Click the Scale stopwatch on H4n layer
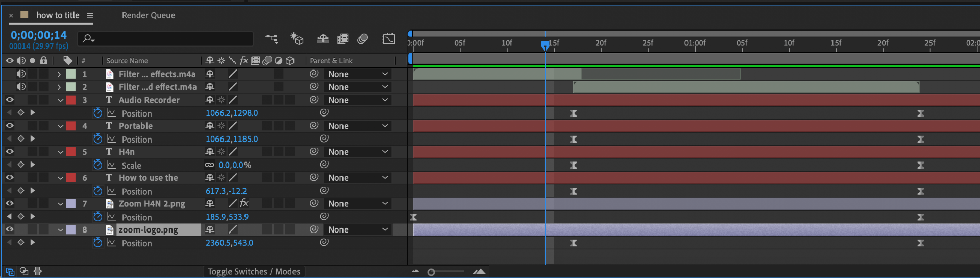Screen dimensions: 980x278 pos(97,165)
